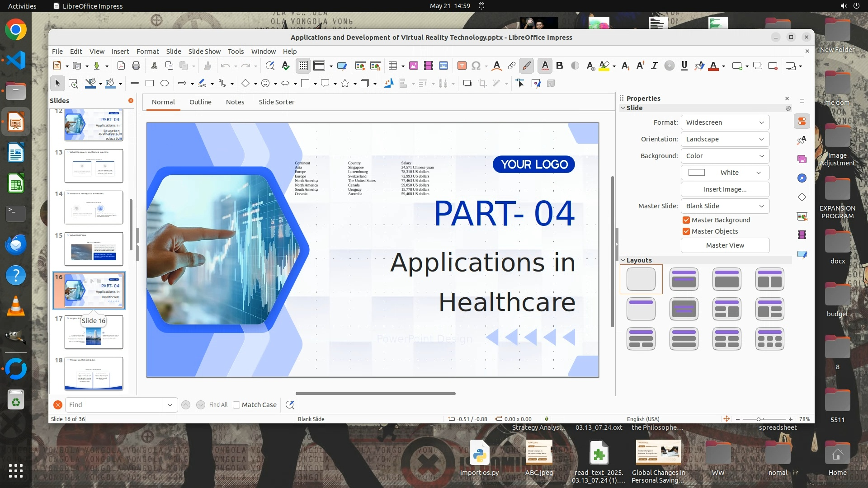Viewport: 868px width, 488px height.
Task: Select the Rectangle drawing tool
Action: [x=150, y=84]
